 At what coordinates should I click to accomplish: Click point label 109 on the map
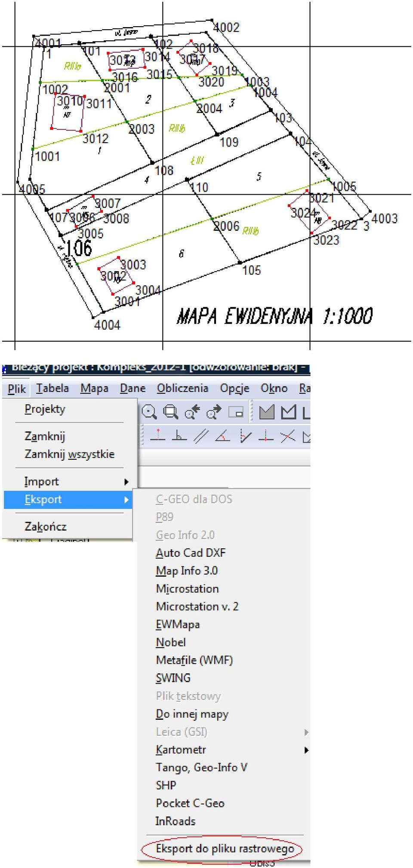point(229,142)
